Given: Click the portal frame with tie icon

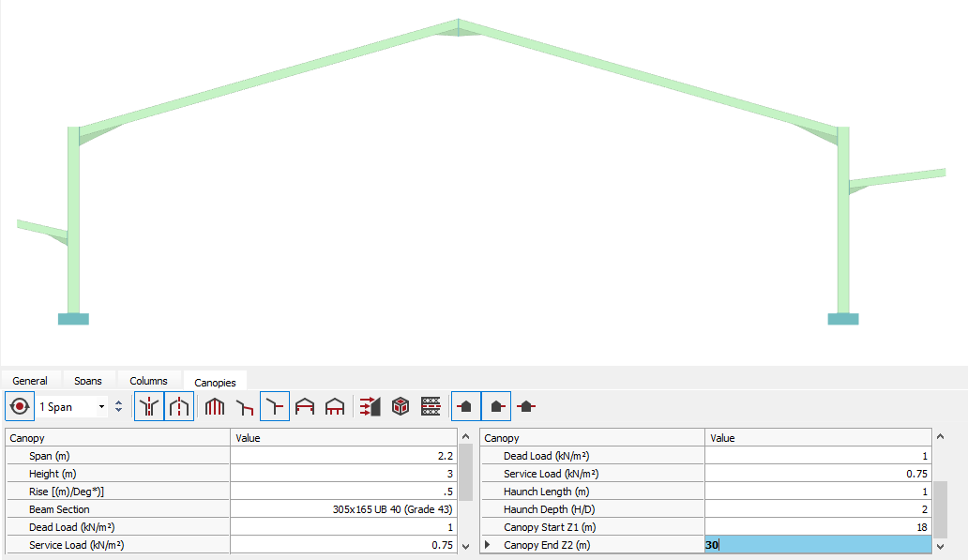Looking at the screenshot, I should (x=305, y=407).
